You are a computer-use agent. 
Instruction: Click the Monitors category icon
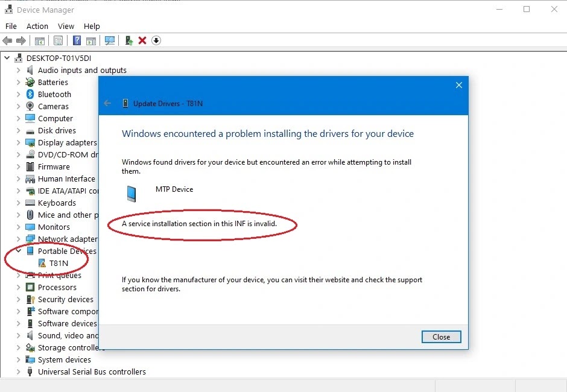pyautogui.click(x=30, y=227)
